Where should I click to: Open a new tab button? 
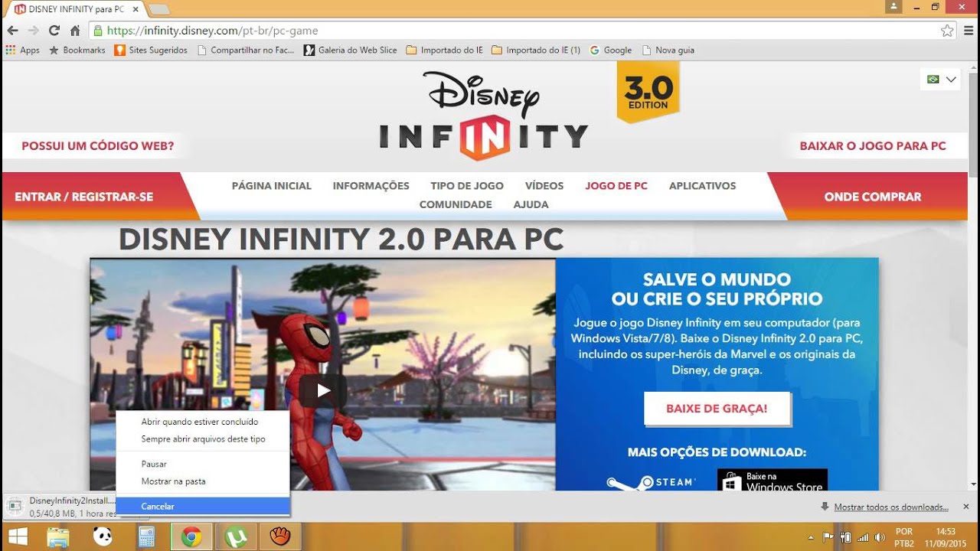coord(158,9)
